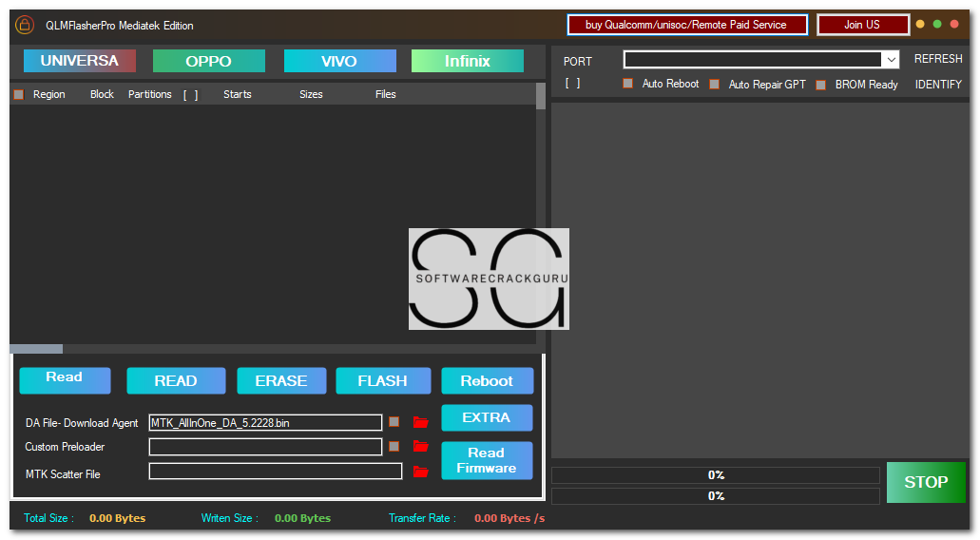
Task: Click the Files column header
Action: point(386,94)
